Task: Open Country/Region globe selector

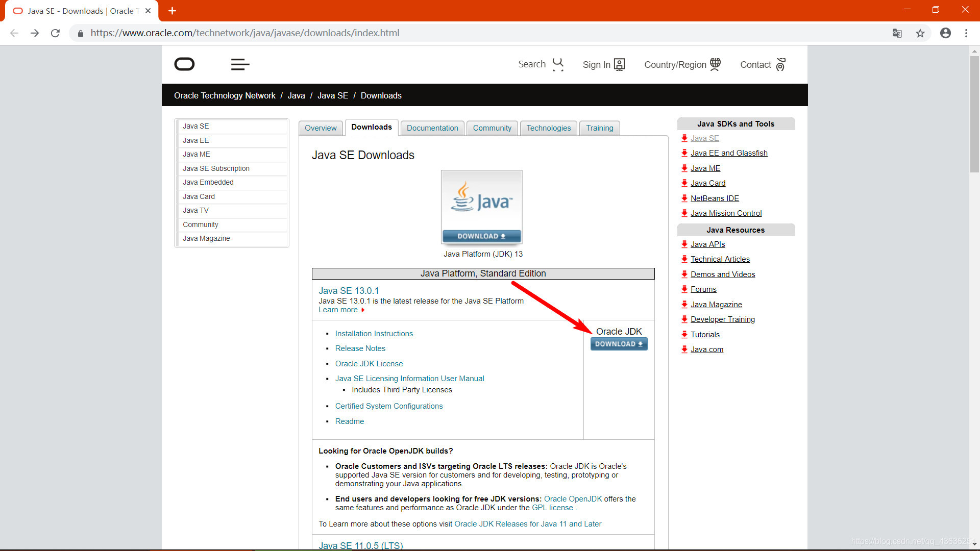Action: point(715,64)
